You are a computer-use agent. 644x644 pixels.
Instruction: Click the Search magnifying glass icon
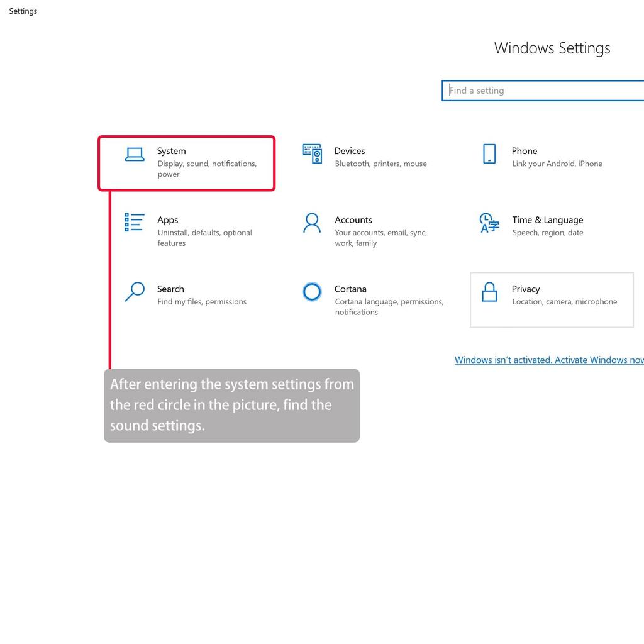135,292
